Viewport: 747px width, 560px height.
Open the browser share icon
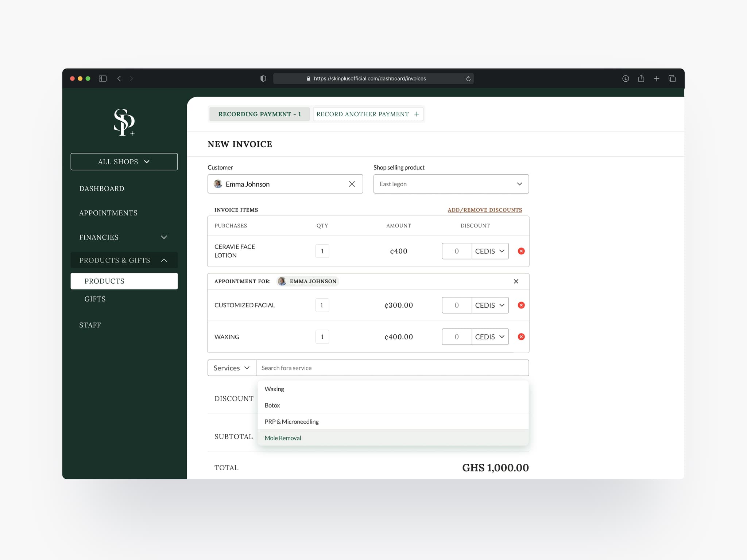click(x=641, y=78)
